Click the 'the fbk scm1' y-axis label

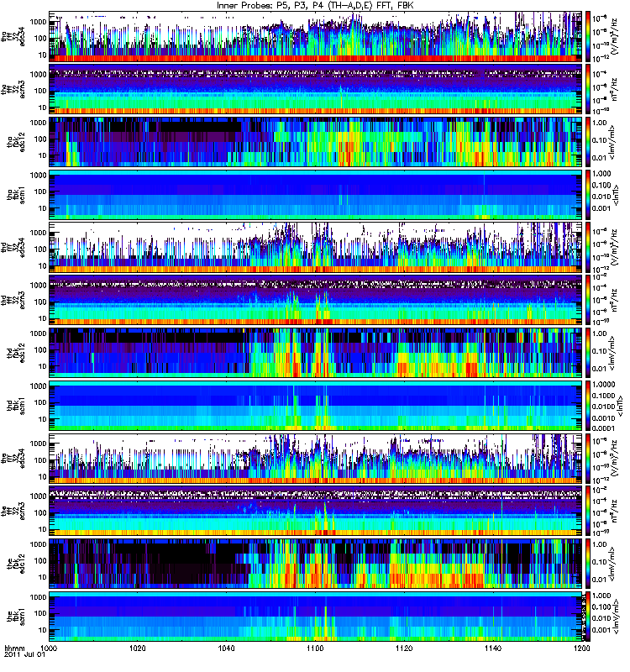pos(16,617)
